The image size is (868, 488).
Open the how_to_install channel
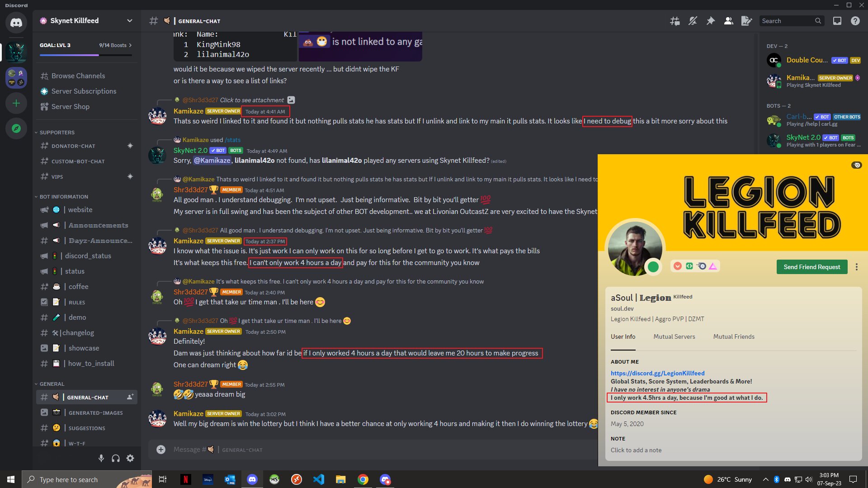click(86, 364)
